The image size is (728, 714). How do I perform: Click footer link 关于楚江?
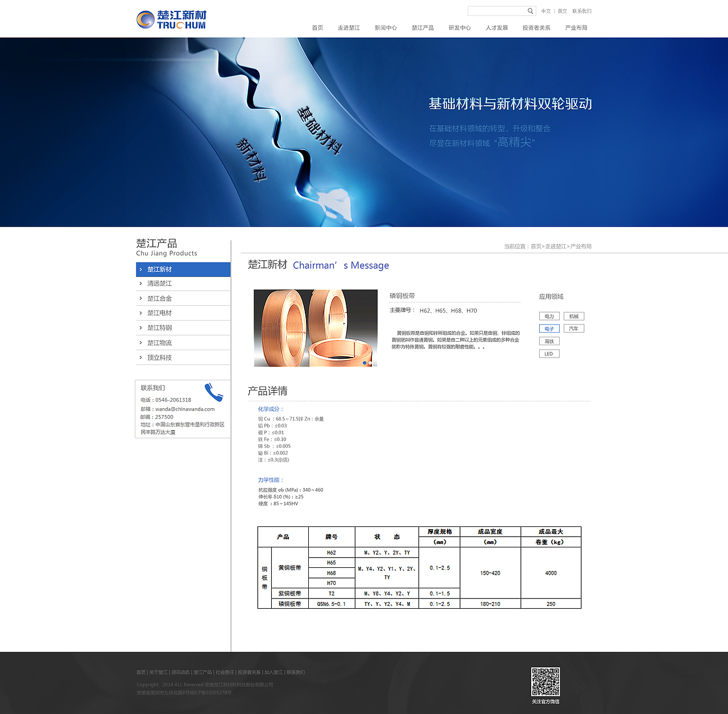(x=158, y=673)
